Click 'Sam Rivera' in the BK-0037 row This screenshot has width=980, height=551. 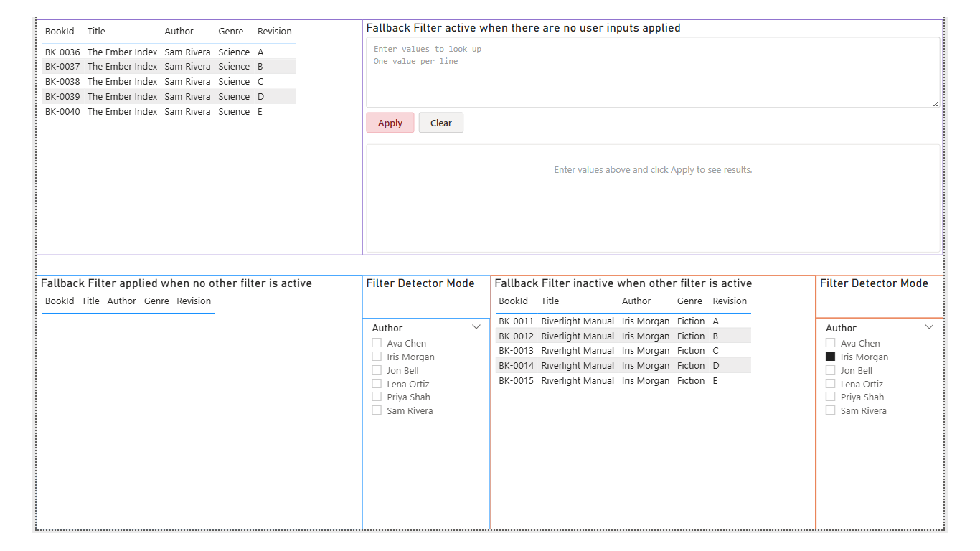click(x=187, y=67)
